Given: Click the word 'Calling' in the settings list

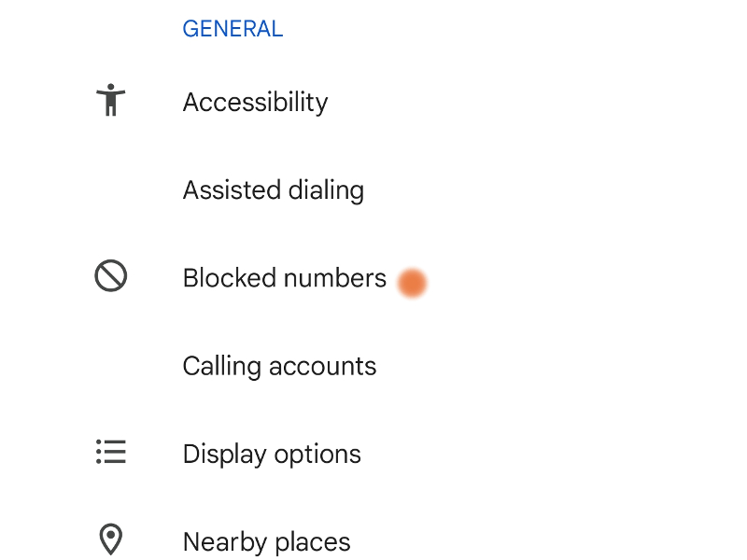Looking at the screenshot, I should point(222,368).
